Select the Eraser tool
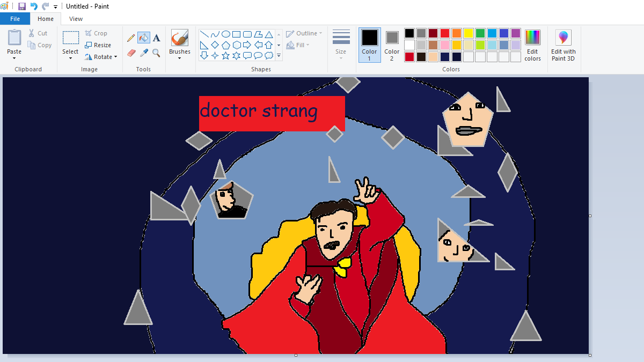 (131, 53)
